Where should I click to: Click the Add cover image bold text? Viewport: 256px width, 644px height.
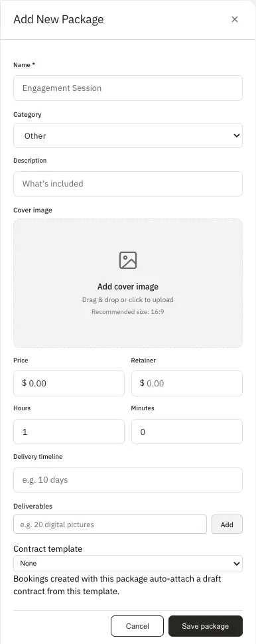point(128,287)
